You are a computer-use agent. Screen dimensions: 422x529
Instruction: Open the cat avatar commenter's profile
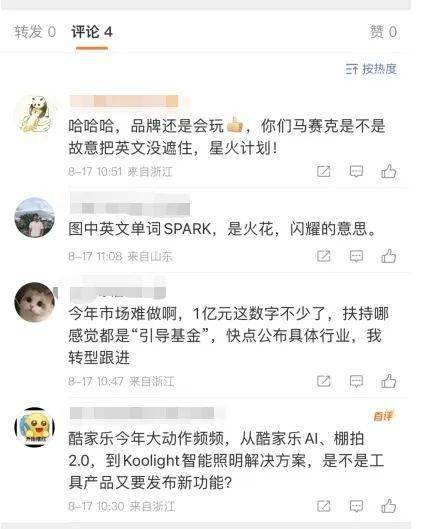coord(35,302)
